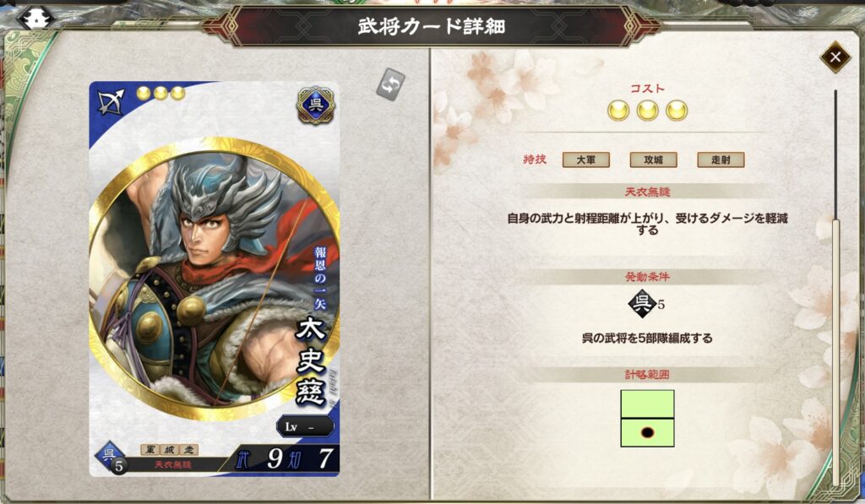Click the strategy range diagram
Viewport: 865px width, 504px height.
click(647, 418)
